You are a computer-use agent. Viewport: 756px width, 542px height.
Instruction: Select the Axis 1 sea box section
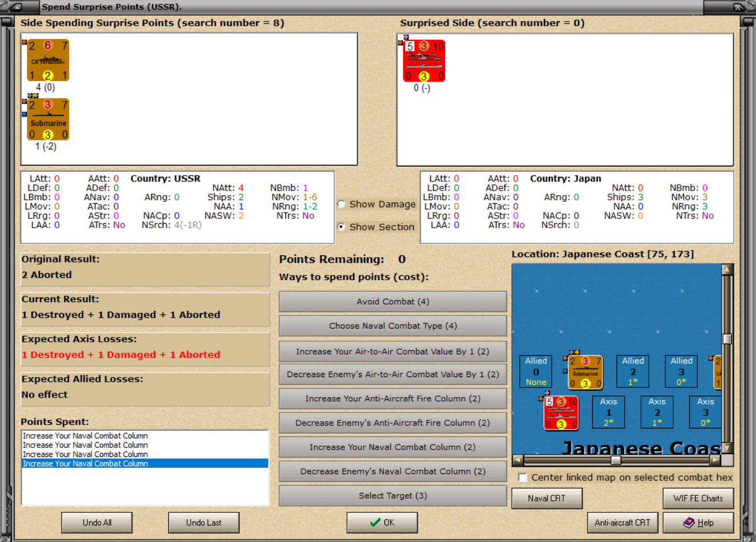(609, 412)
